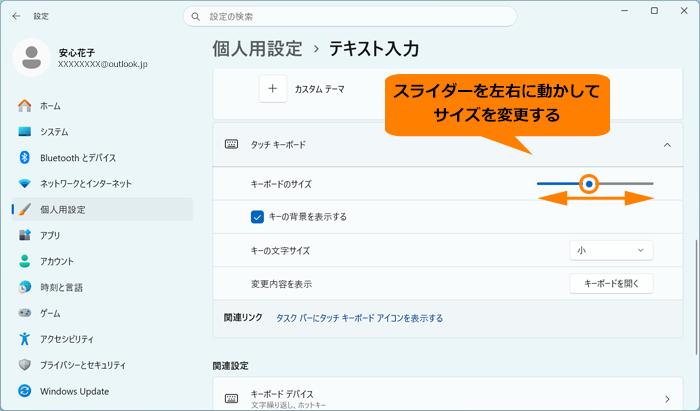Open プライバシーとセキュリティ category
This screenshot has width=700, height=411.
pyautogui.click(x=102, y=365)
